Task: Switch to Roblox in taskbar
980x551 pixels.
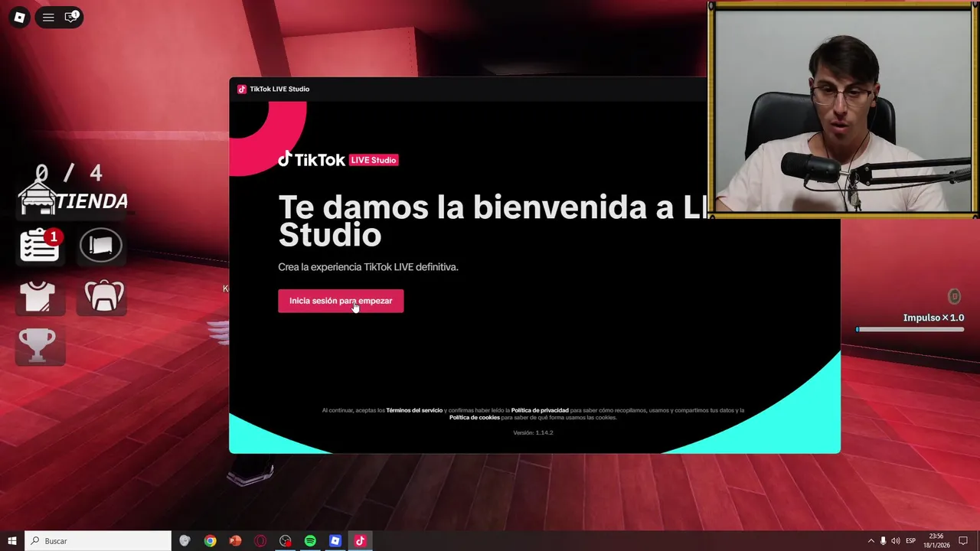Action: tap(335, 541)
